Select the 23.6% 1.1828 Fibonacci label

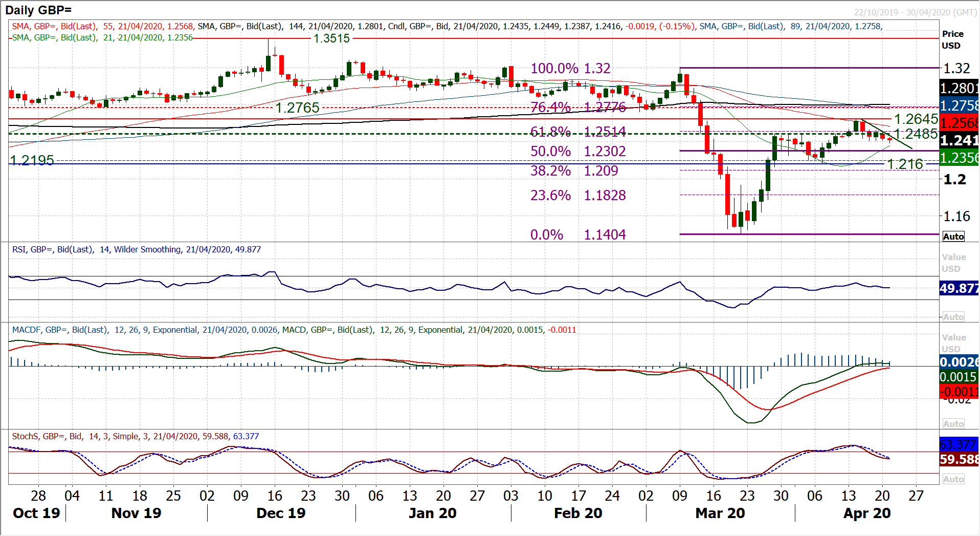coord(578,195)
